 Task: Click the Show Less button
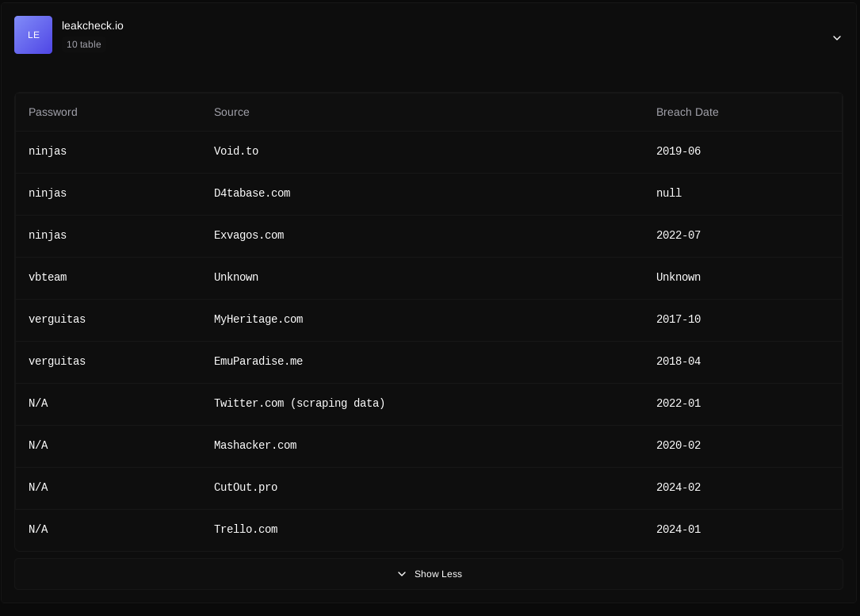coord(438,574)
